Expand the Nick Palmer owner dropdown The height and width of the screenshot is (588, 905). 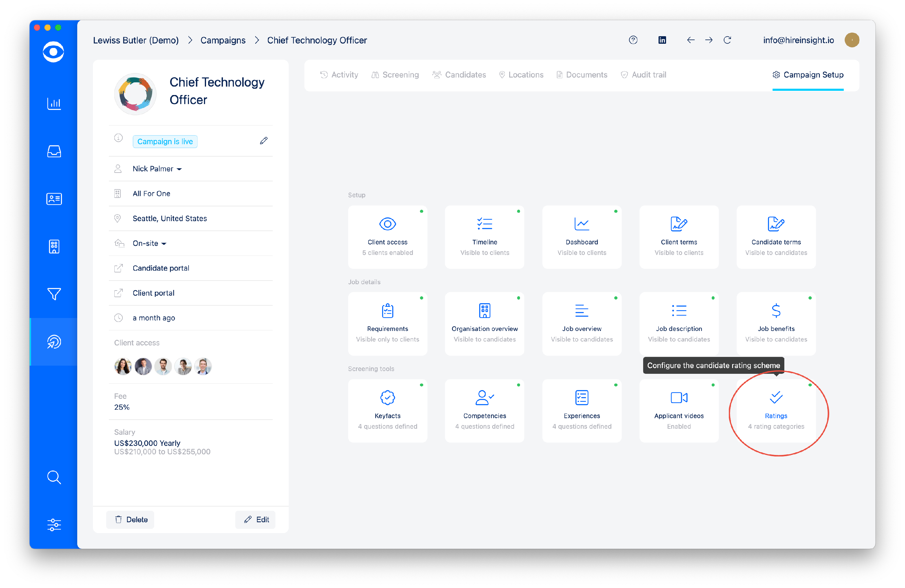point(157,168)
